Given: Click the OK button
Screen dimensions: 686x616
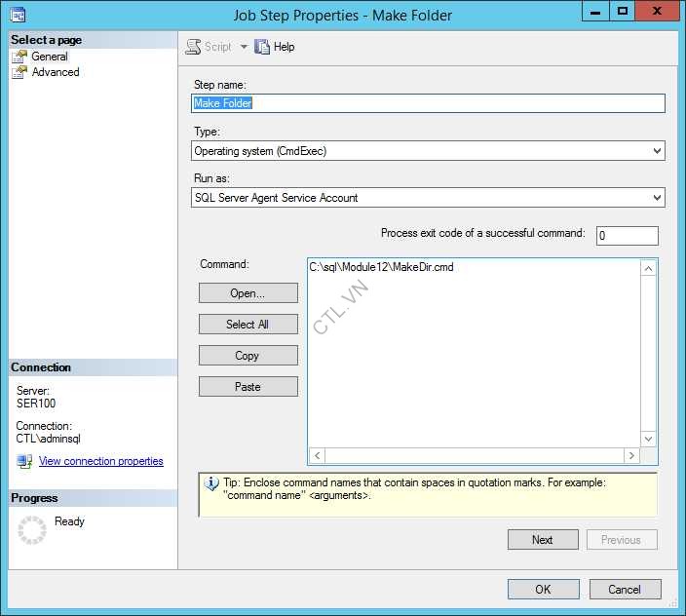Looking at the screenshot, I should tap(544, 590).
